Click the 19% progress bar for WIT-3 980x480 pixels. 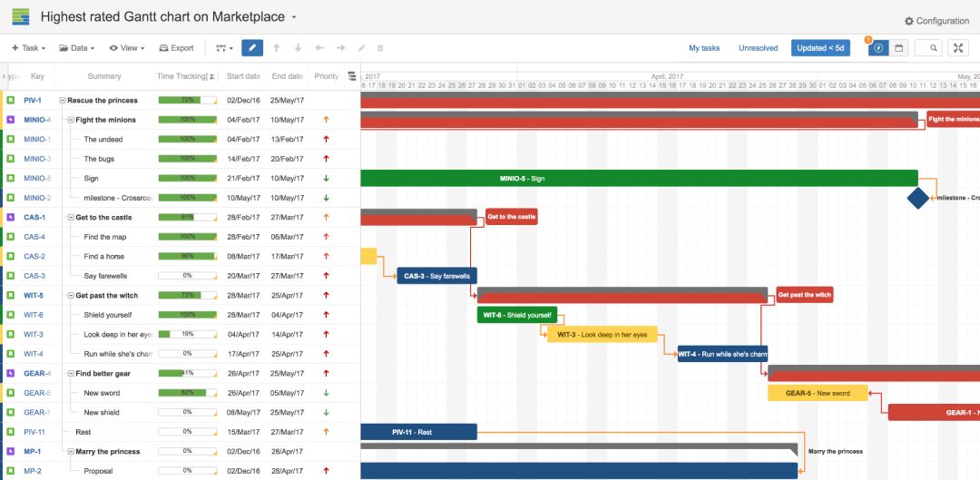pyautogui.click(x=188, y=335)
